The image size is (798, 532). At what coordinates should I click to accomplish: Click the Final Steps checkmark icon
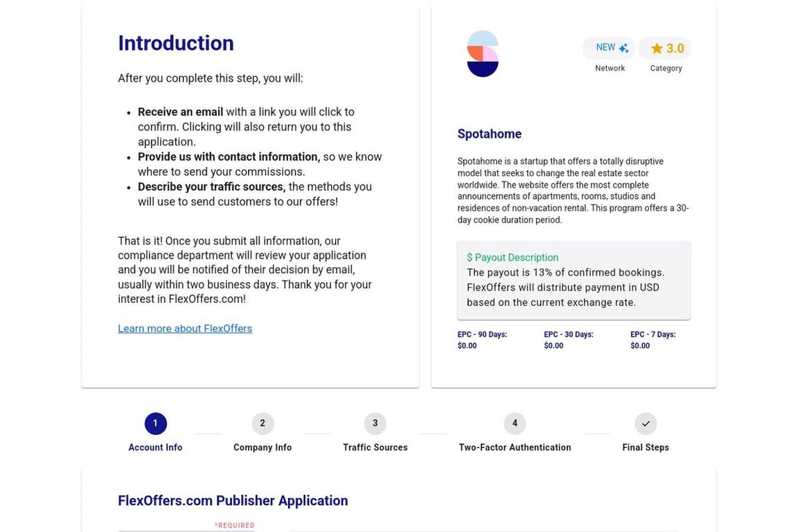coord(646,423)
